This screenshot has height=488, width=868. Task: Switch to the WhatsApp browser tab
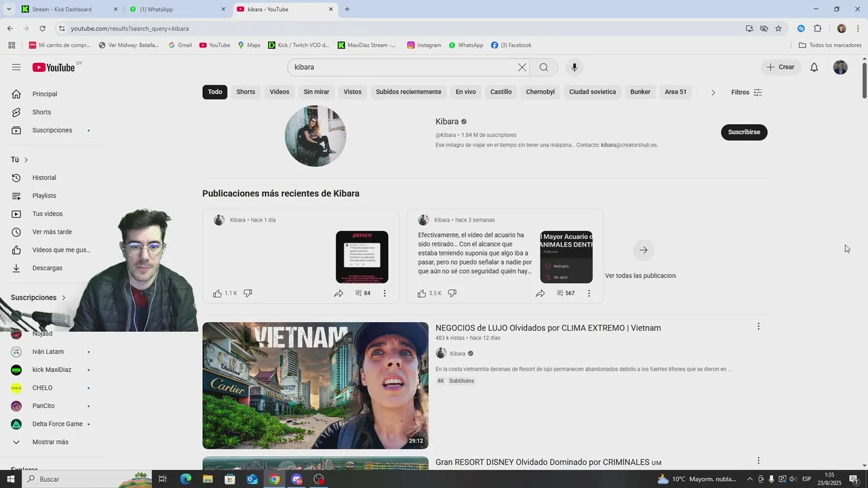pos(176,9)
